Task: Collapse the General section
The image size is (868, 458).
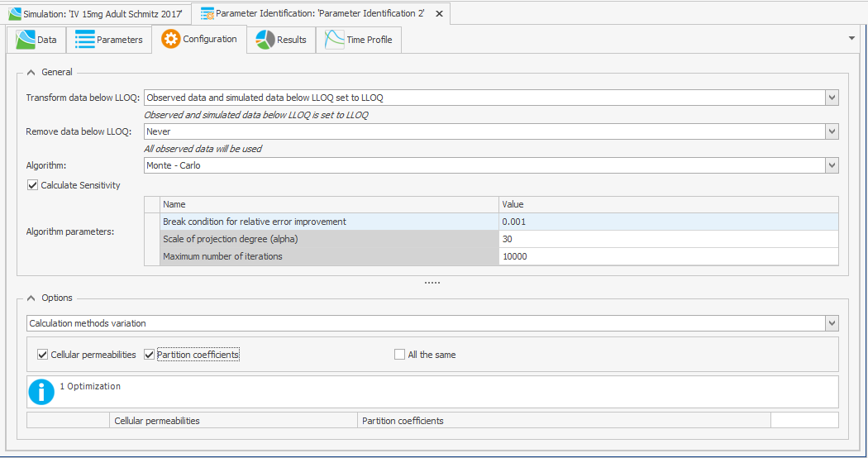Action: tap(31, 72)
